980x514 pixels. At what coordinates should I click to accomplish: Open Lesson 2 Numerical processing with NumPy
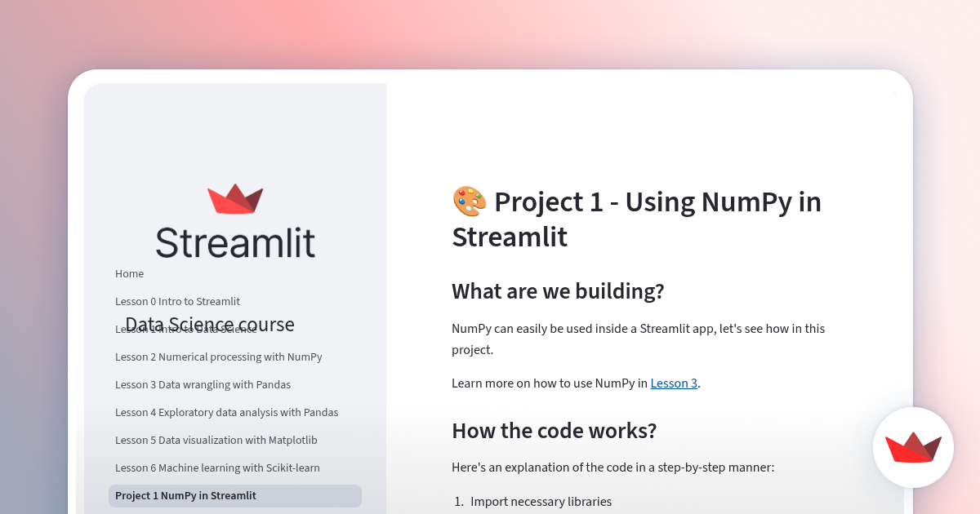tap(218, 357)
